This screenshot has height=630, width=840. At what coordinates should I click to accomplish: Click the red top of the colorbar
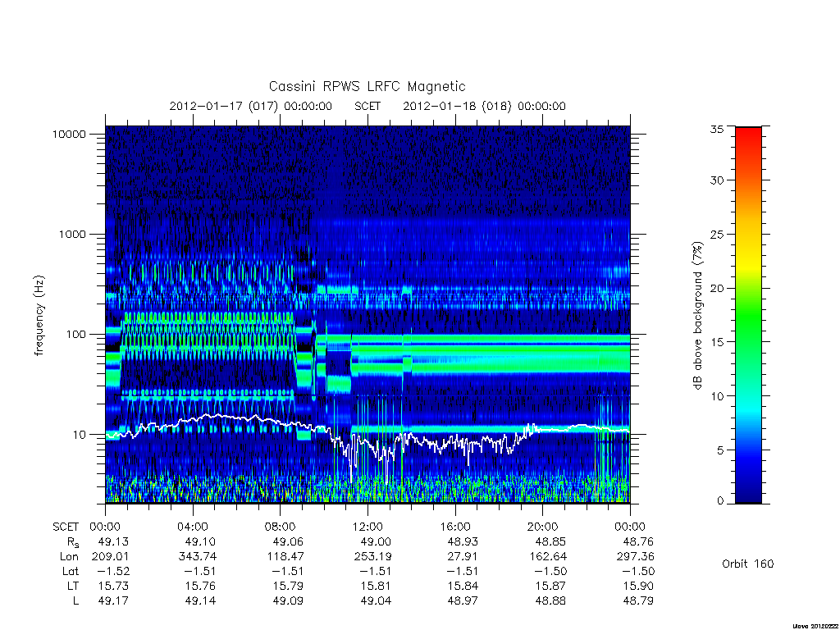[x=748, y=137]
